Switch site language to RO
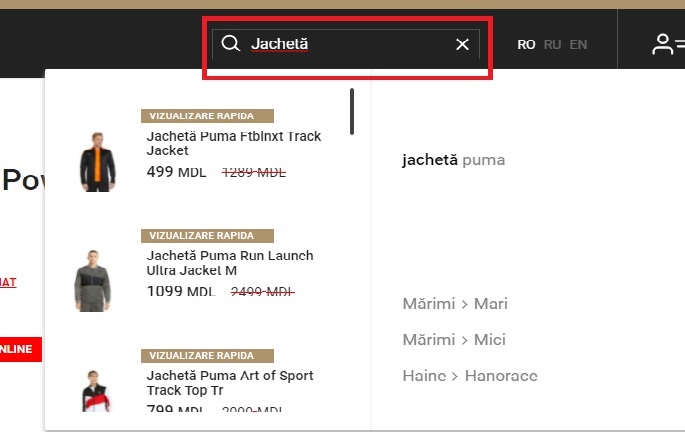This screenshot has width=685, height=432. pyautogui.click(x=526, y=45)
